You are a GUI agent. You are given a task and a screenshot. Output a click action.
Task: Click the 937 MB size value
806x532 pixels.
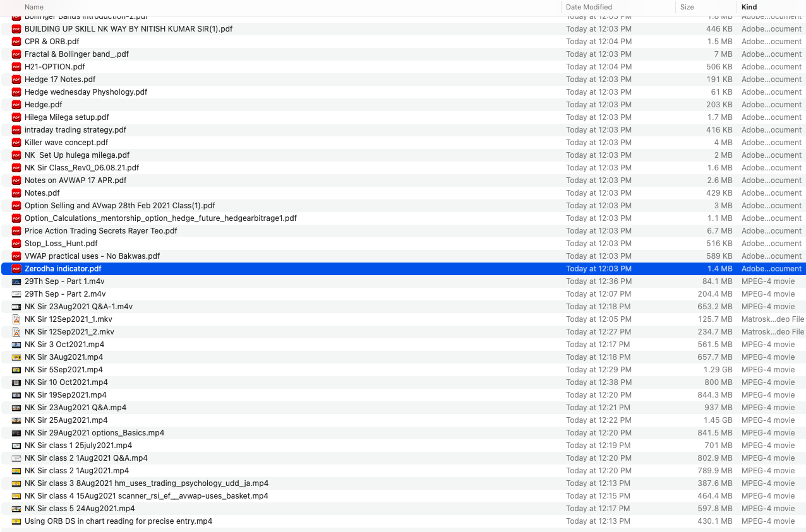719,408
